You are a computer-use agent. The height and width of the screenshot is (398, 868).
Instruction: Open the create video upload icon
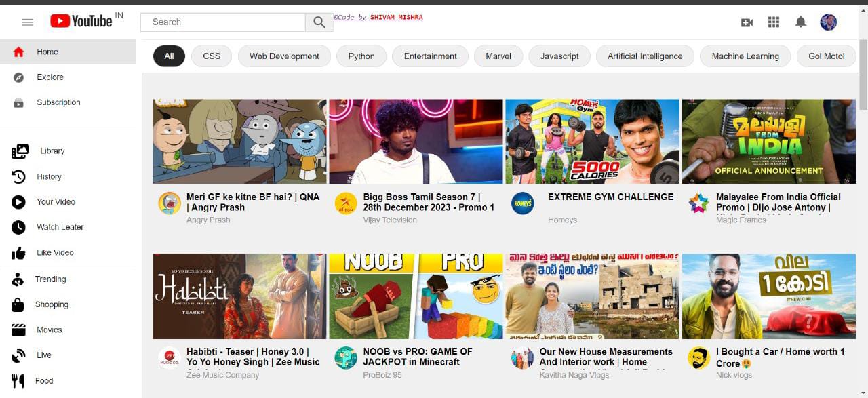pos(747,22)
